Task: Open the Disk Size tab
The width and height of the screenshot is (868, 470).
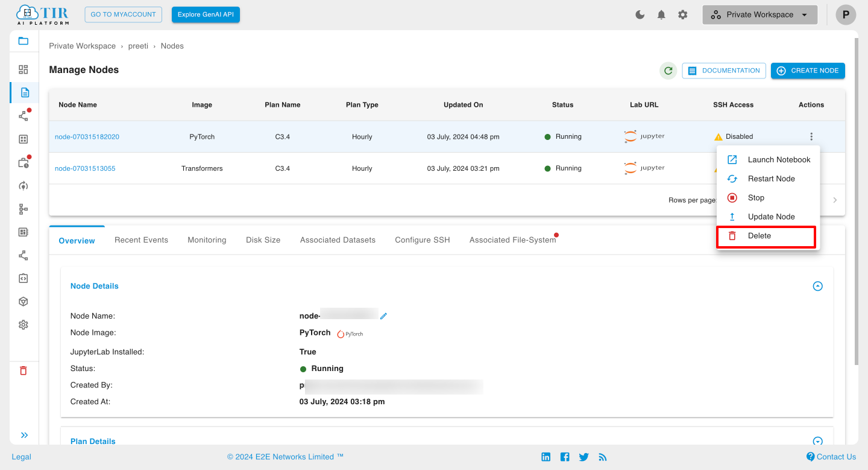Action: [x=263, y=240]
